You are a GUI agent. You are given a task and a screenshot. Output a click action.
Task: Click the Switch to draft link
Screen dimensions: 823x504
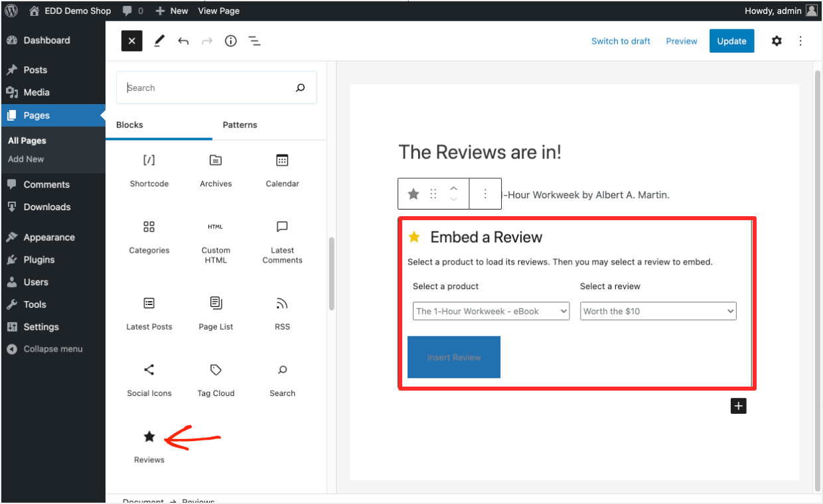click(x=621, y=41)
